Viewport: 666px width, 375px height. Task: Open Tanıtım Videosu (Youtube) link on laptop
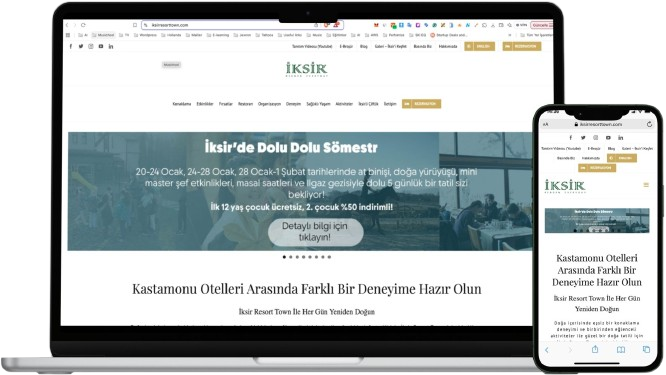click(x=312, y=46)
